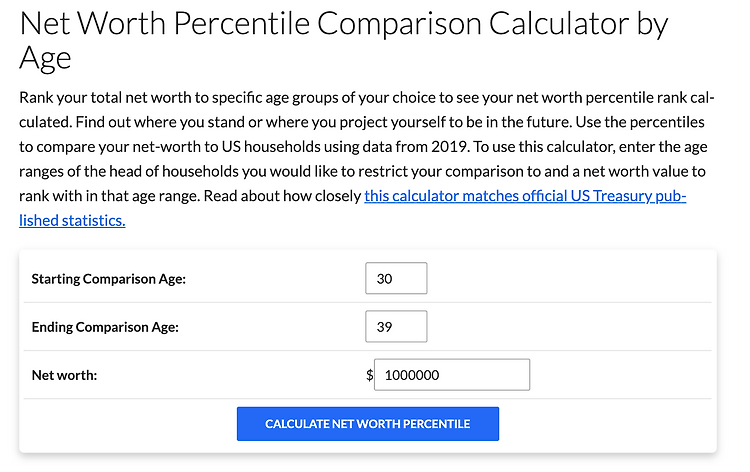Click the Starting Comparison Age input showing 30
Screen dimensions: 750x472
[396, 278]
